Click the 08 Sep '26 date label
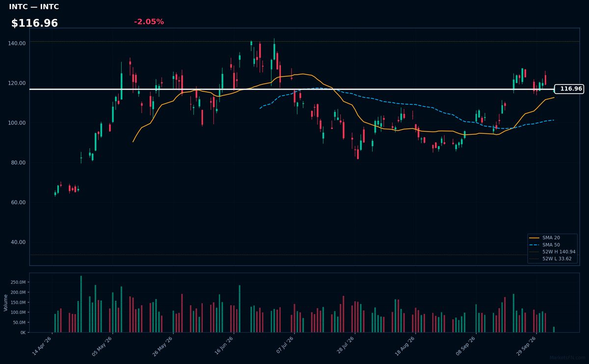The image size is (589, 364). (466, 346)
